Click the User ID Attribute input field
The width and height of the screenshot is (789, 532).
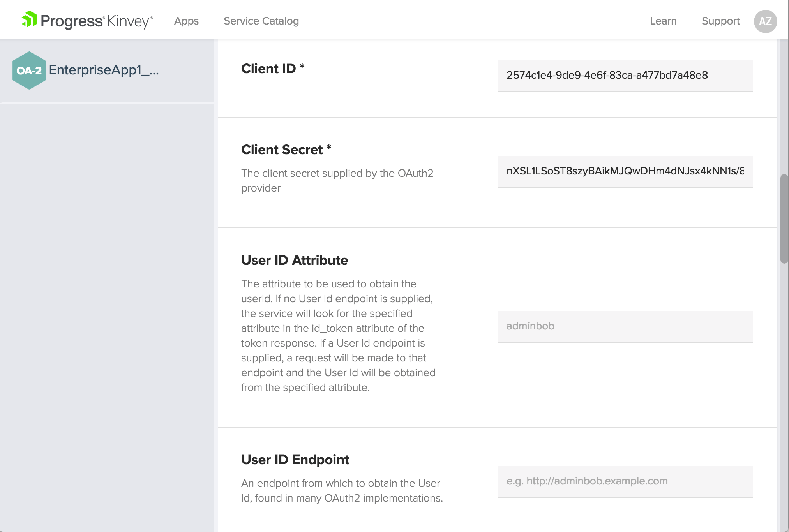[x=625, y=326]
